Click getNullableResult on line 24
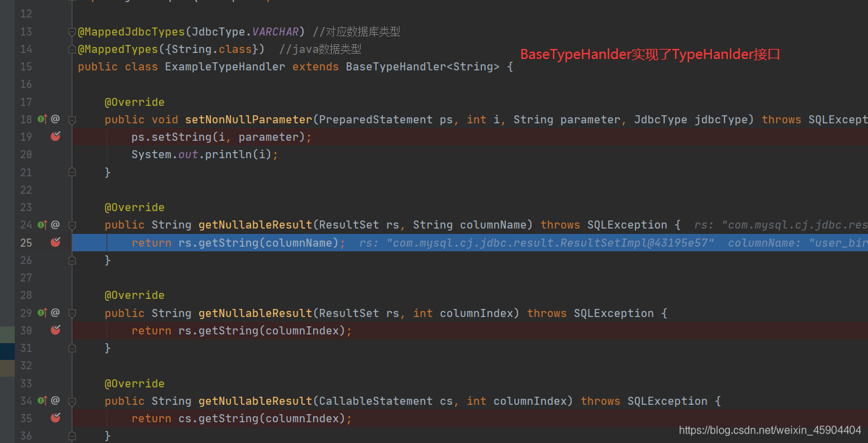Viewport: 868px width, 443px height. coord(255,225)
